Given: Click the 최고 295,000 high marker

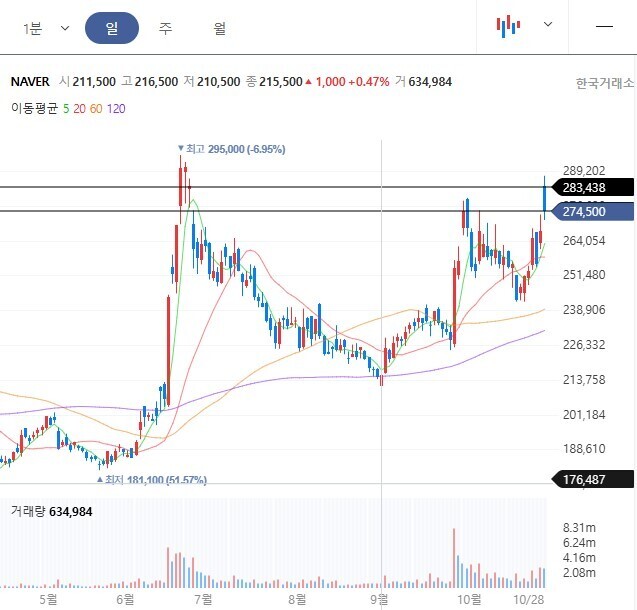Looking at the screenshot, I should coord(232,149).
